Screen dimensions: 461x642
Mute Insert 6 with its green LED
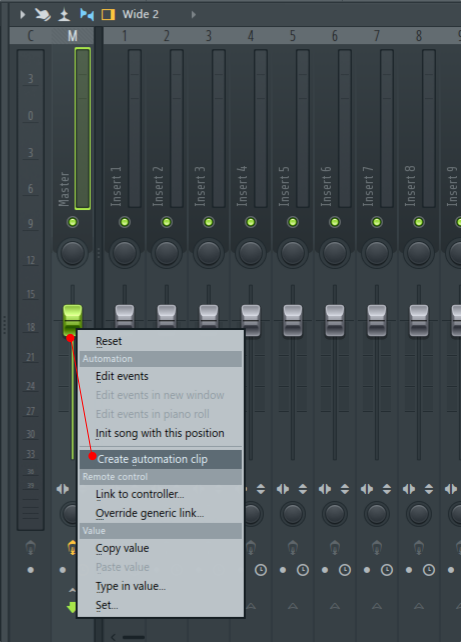coord(334,222)
